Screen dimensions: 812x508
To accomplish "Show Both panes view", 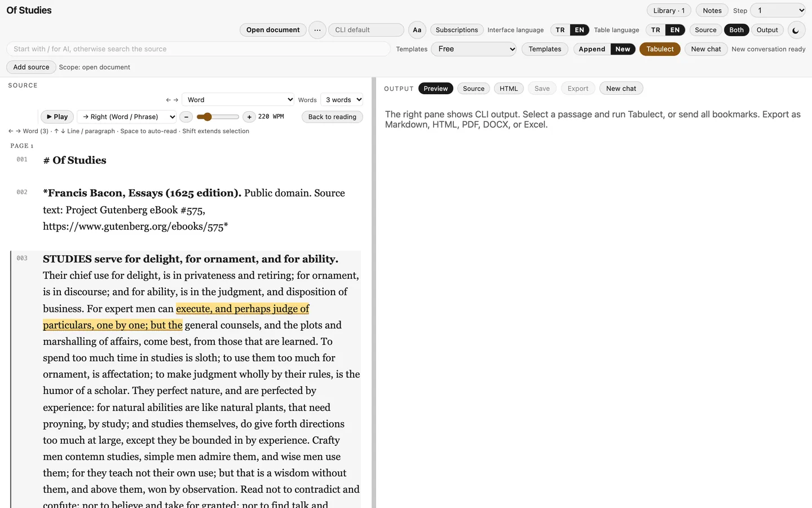I will tap(736, 30).
